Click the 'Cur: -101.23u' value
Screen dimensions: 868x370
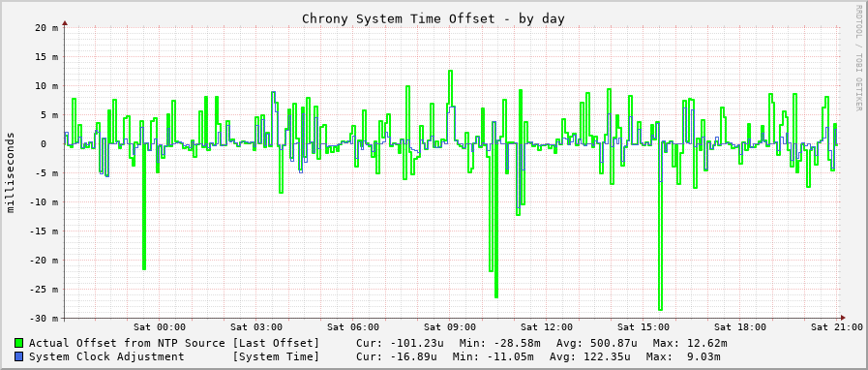(x=400, y=344)
